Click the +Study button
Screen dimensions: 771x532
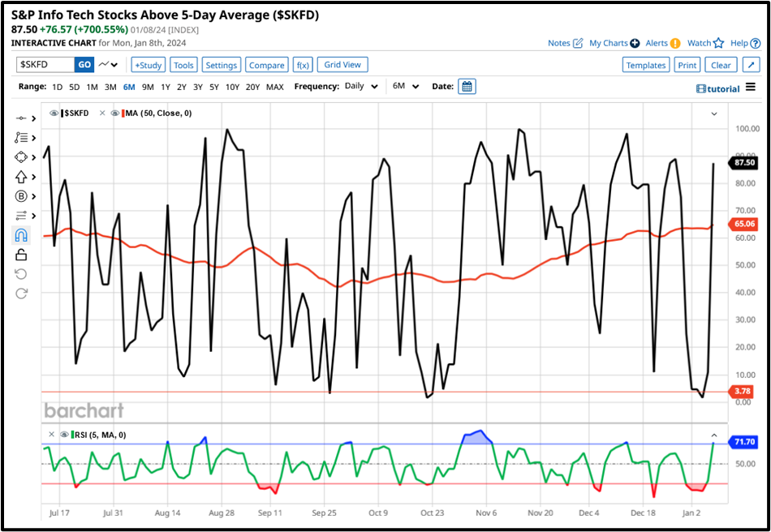(148, 65)
